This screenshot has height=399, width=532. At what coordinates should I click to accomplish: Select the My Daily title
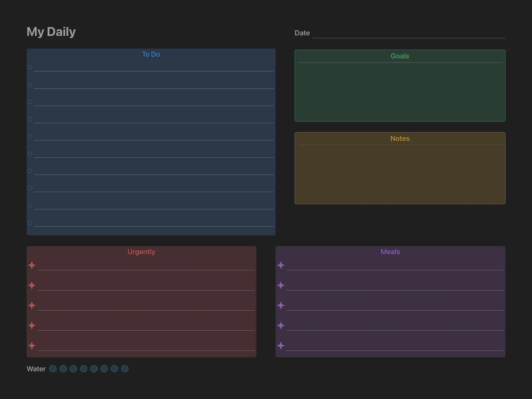coord(51,32)
